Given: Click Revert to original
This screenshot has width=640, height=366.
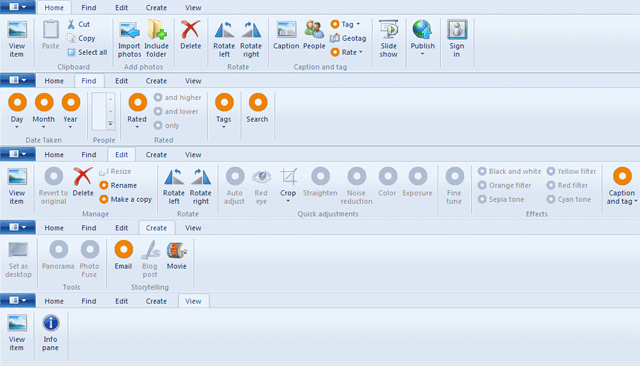Looking at the screenshot, I should click(53, 186).
